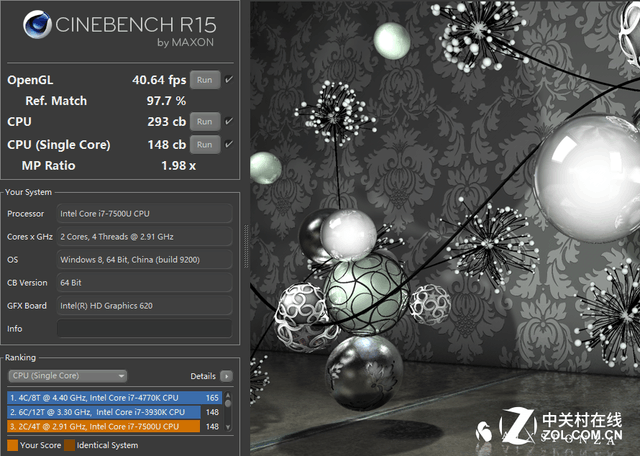Run the CPU multi-core benchmark
640x456 pixels.
pos(205,121)
